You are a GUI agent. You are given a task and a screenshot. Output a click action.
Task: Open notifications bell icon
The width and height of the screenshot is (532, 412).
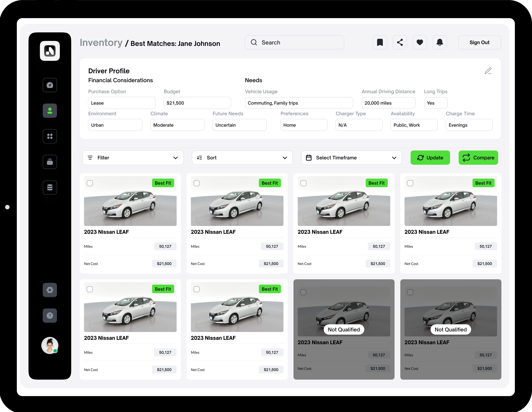point(440,42)
